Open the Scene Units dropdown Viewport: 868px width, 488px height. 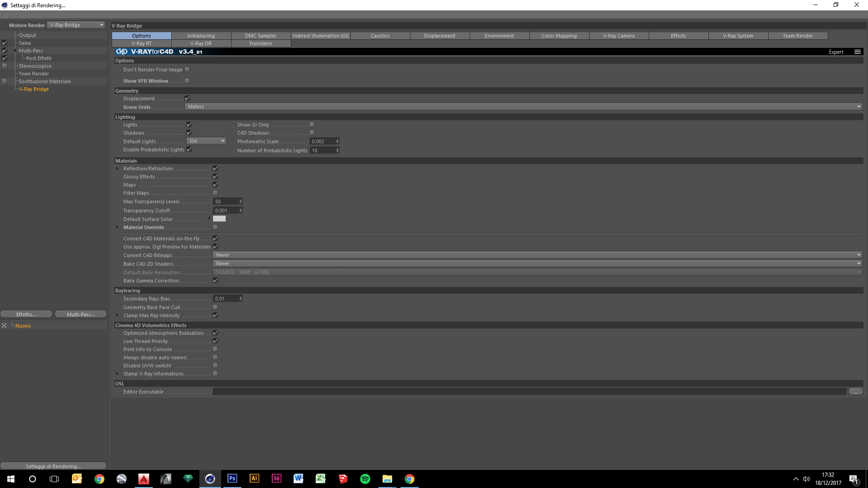click(523, 107)
